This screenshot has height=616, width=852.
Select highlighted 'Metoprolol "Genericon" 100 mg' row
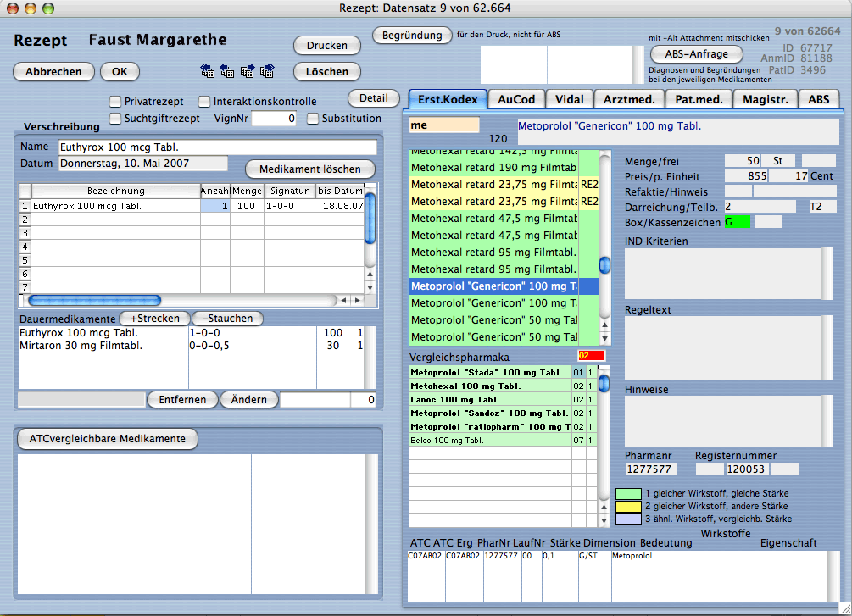[x=504, y=286]
